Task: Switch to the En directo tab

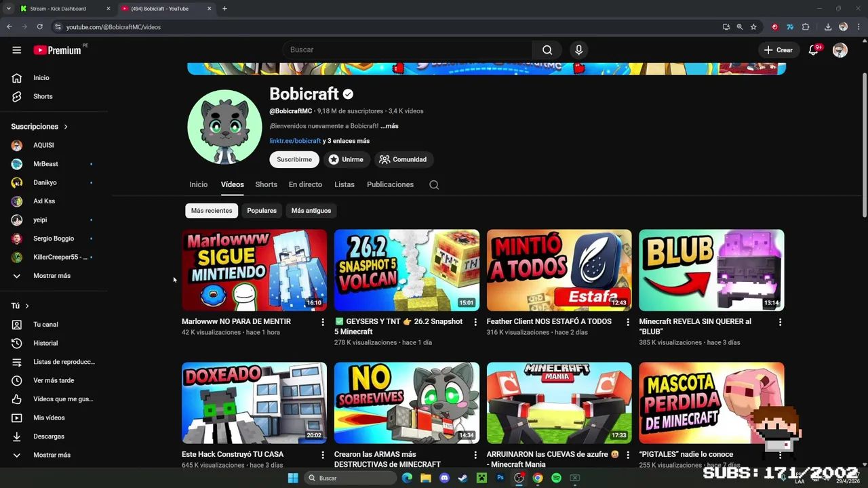Action: [x=305, y=184]
